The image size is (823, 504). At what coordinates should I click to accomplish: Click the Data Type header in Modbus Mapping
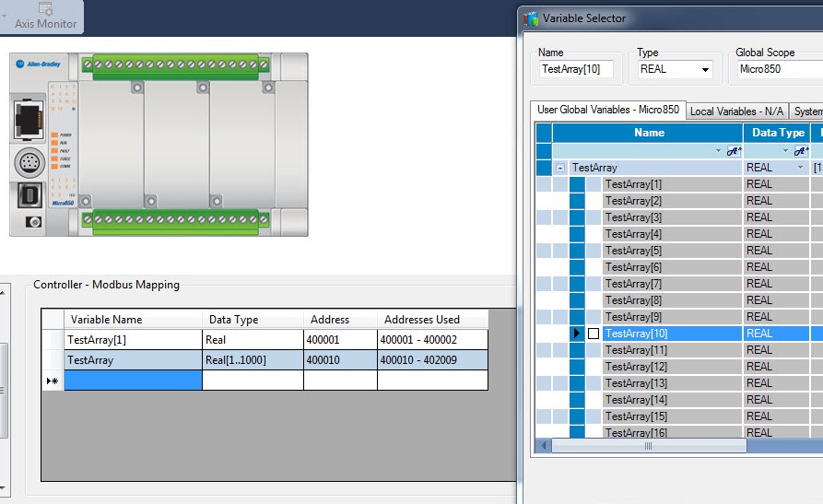coord(253,319)
